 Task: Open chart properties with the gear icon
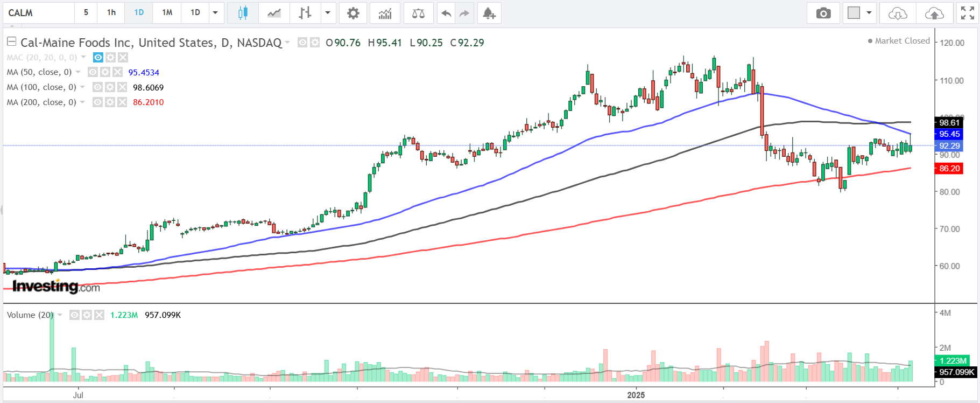(x=353, y=13)
